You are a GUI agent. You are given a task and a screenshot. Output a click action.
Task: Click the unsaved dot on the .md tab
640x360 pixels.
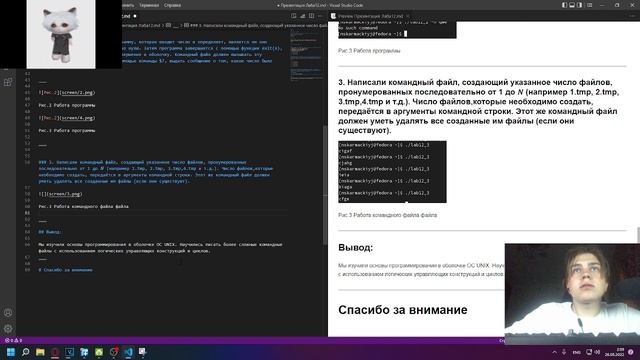[x=135, y=16]
